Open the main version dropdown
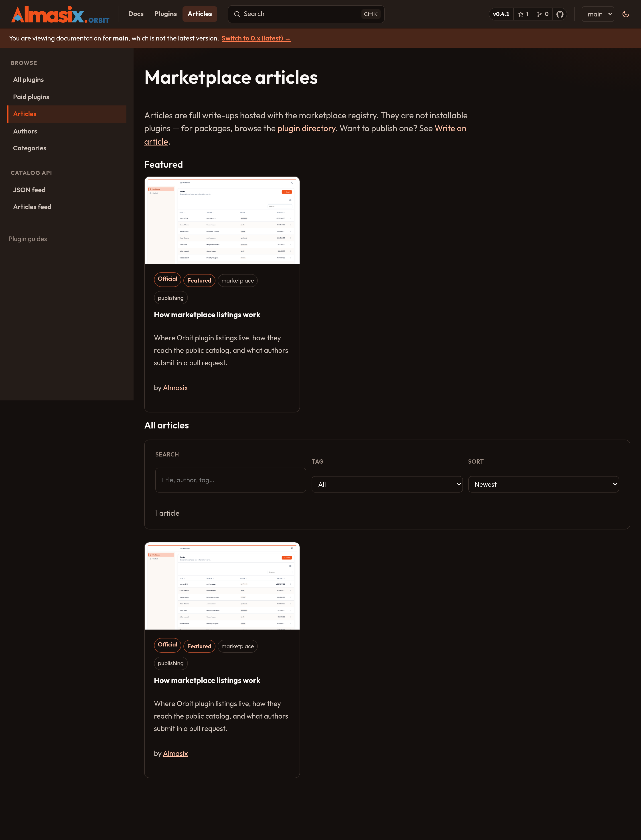The image size is (641, 840). coord(598,14)
